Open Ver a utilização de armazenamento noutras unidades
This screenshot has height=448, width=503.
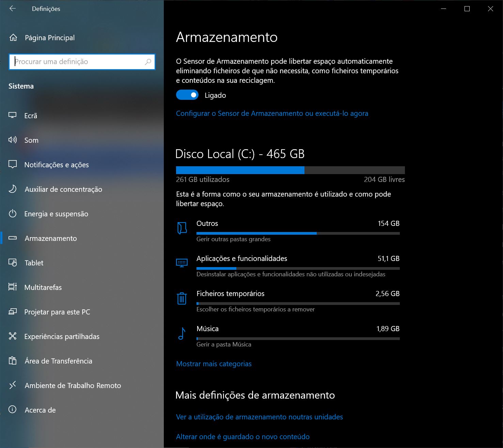point(260,417)
